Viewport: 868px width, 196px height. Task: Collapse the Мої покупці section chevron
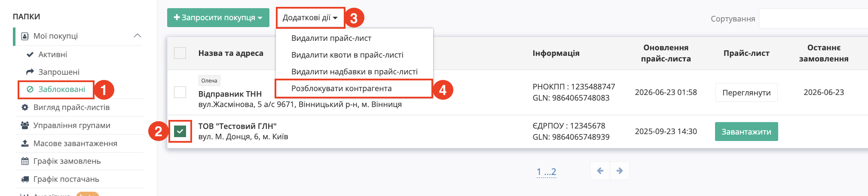tap(138, 36)
